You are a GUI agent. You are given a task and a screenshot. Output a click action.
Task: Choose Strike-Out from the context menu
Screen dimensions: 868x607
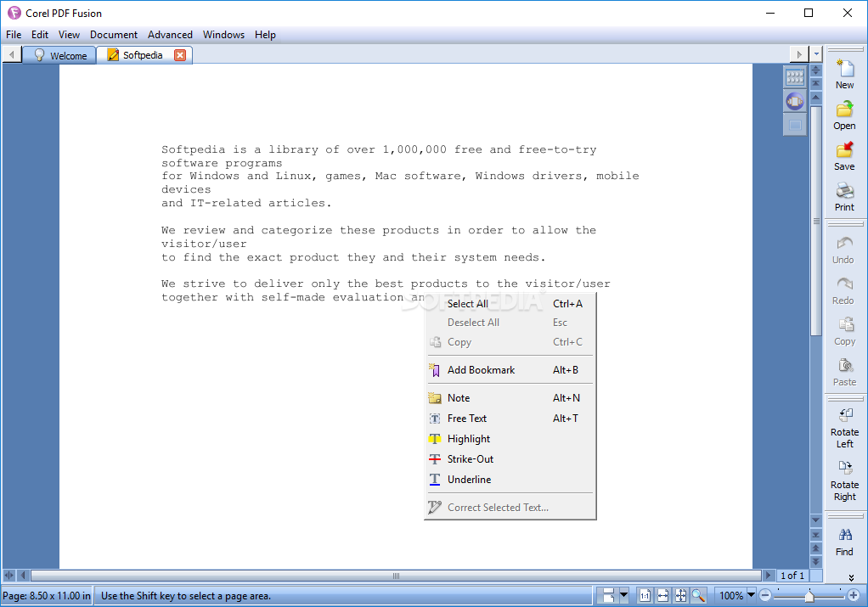click(510, 458)
